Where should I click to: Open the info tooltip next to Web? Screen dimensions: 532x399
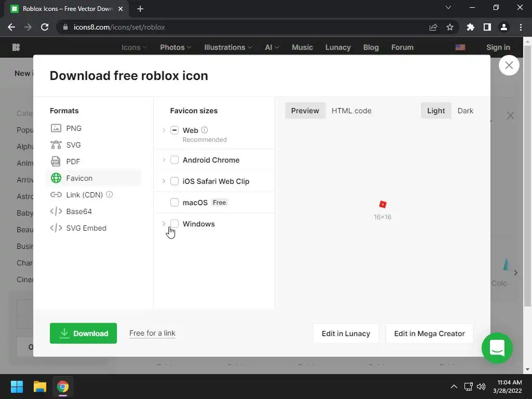(x=204, y=130)
